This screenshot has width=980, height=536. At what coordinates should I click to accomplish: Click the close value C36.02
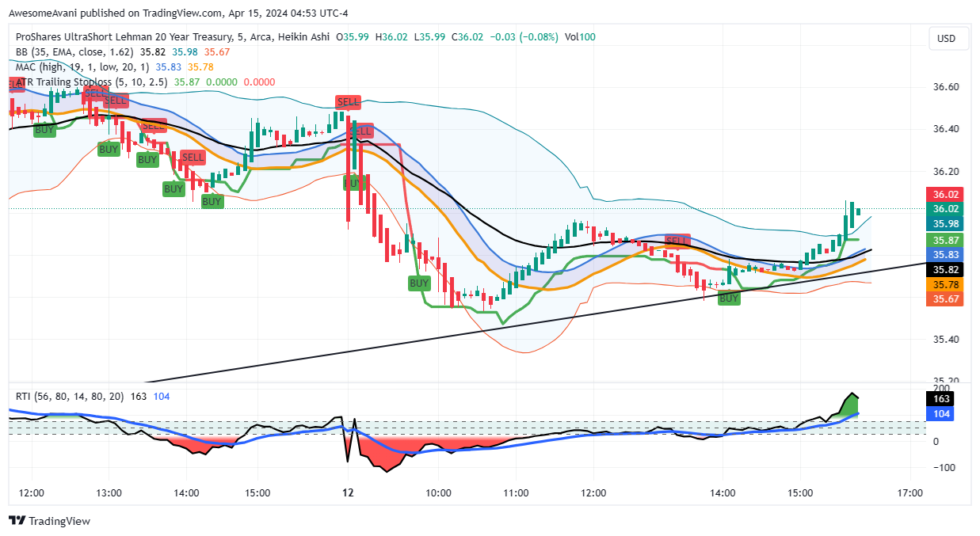click(x=469, y=37)
